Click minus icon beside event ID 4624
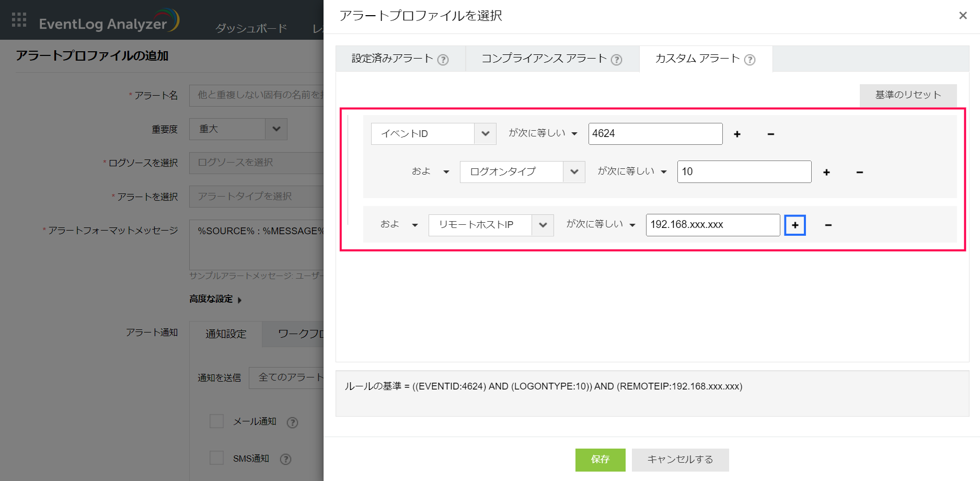Screen dimensions: 980x481 coord(770,134)
